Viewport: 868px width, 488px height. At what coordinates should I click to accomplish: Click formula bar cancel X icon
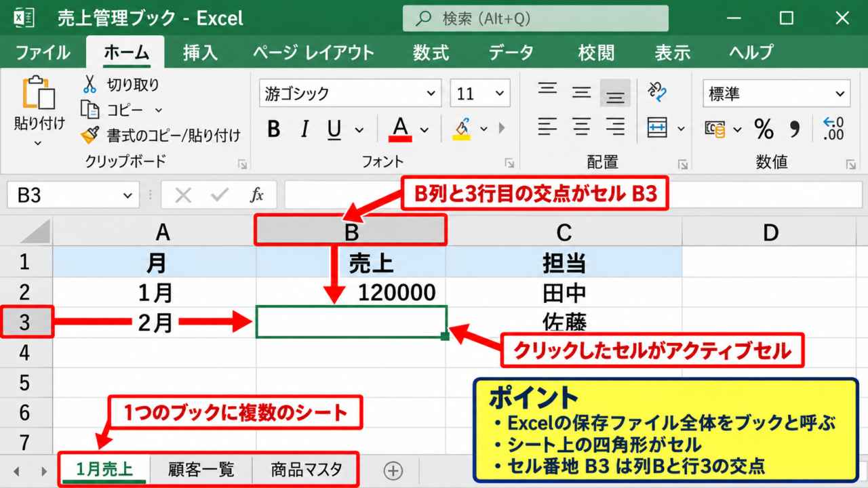pyautogui.click(x=183, y=196)
